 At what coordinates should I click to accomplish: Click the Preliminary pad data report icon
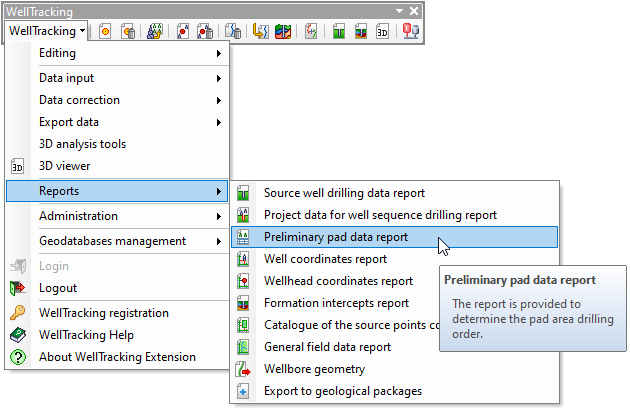[243, 237]
